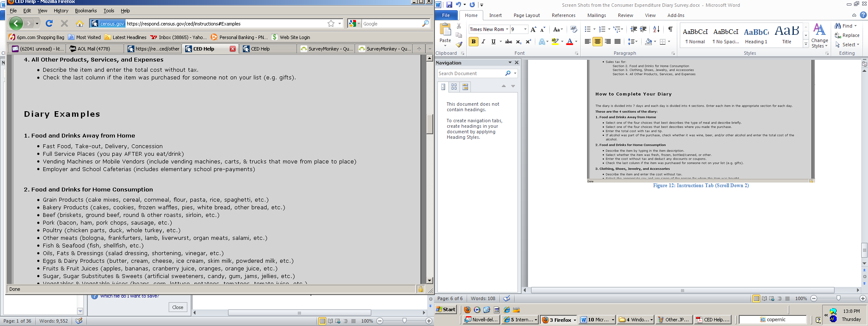Go to Firefox home page icon
The width and height of the screenshot is (868, 326).
click(79, 23)
